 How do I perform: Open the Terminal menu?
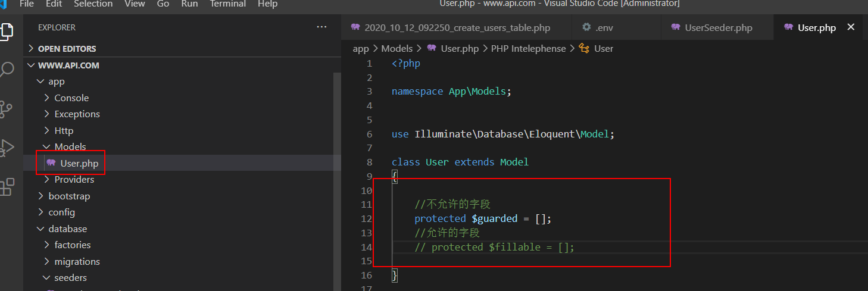pos(228,4)
